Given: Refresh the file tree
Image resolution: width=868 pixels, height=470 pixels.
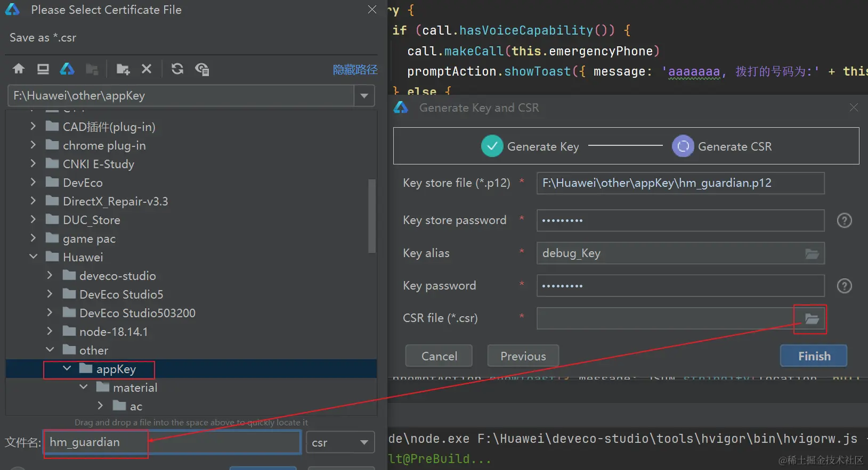Looking at the screenshot, I should (177, 69).
